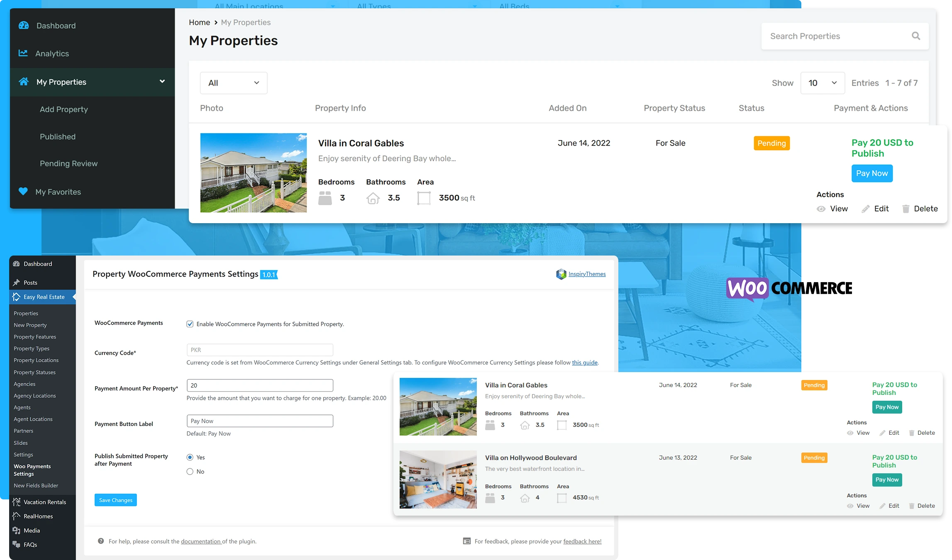Screen dimensions: 952x560
Task: Click the Payment Button Label field
Action: (x=260, y=421)
